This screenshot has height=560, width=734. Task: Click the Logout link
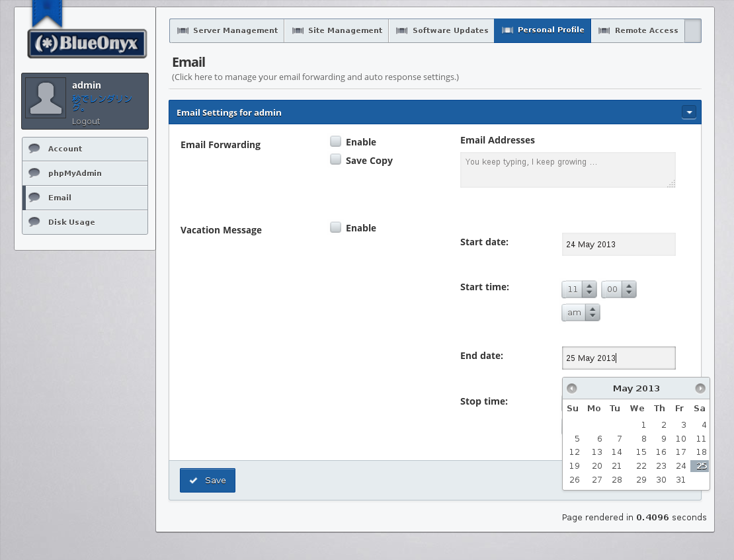point(86,122)
